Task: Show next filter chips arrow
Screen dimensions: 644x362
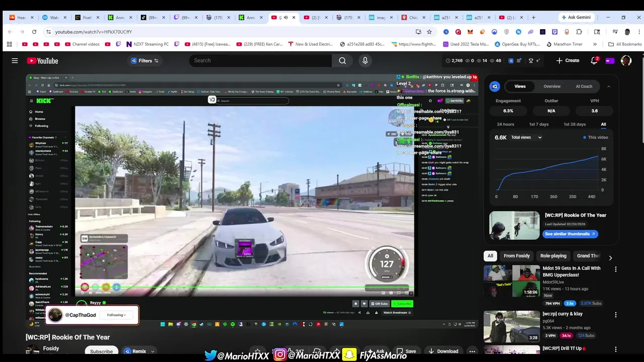Action: pyautogui.click(x=610, y=258)
